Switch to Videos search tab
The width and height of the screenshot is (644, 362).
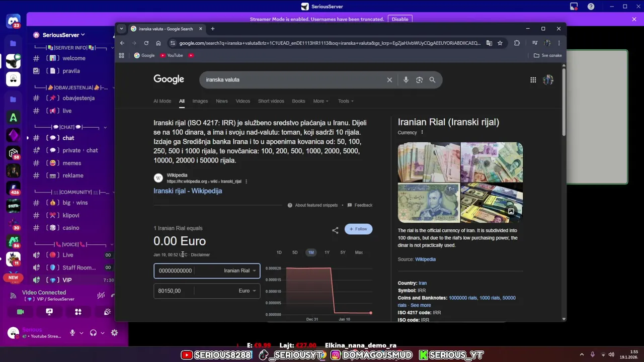point(243,101)
